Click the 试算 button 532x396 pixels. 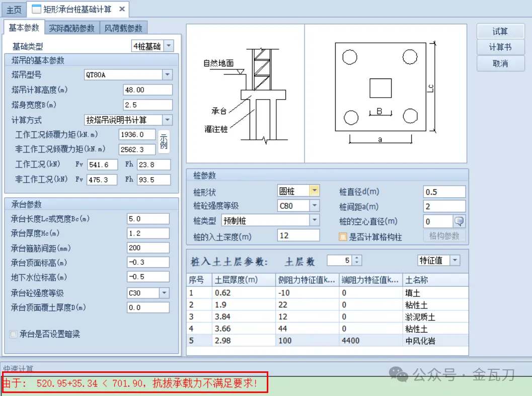pos(500,31)
